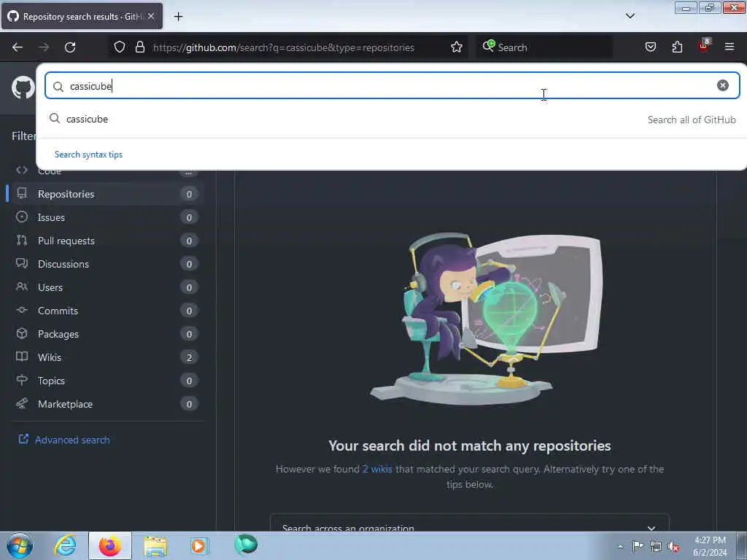
Task: Open a new tab with plus icon
Action: click(178, 17)
